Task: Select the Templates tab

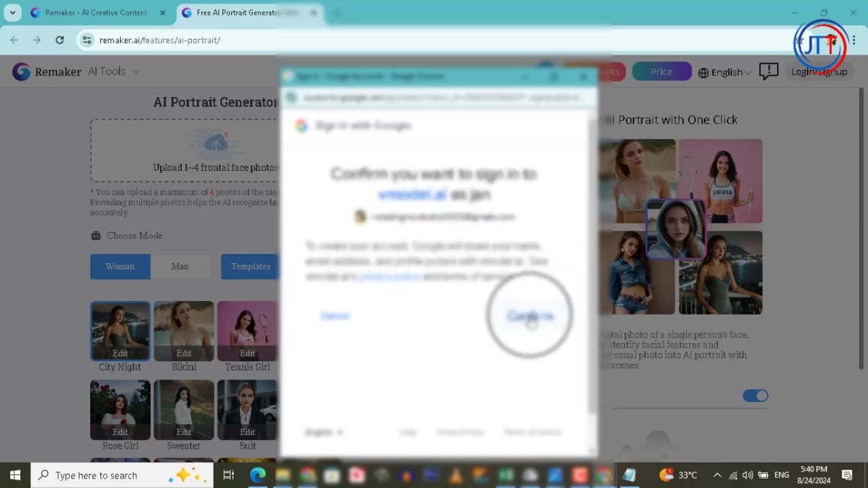Action: 250,266
